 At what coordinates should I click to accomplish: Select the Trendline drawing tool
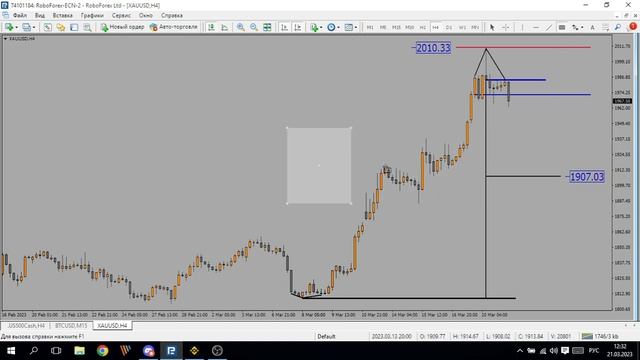click(549, 27)
